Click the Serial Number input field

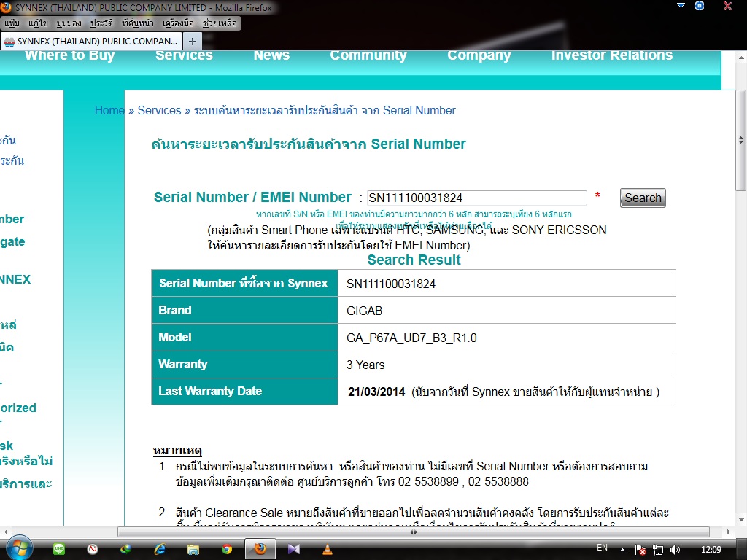point(476,198)
